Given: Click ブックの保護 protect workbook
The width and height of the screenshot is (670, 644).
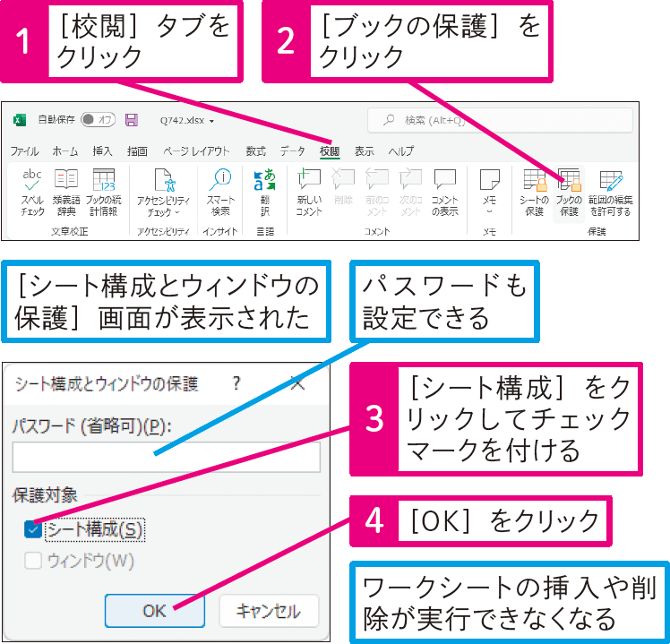Looking at the screenshot, I should pyautogui.click(x=569, y=193).
